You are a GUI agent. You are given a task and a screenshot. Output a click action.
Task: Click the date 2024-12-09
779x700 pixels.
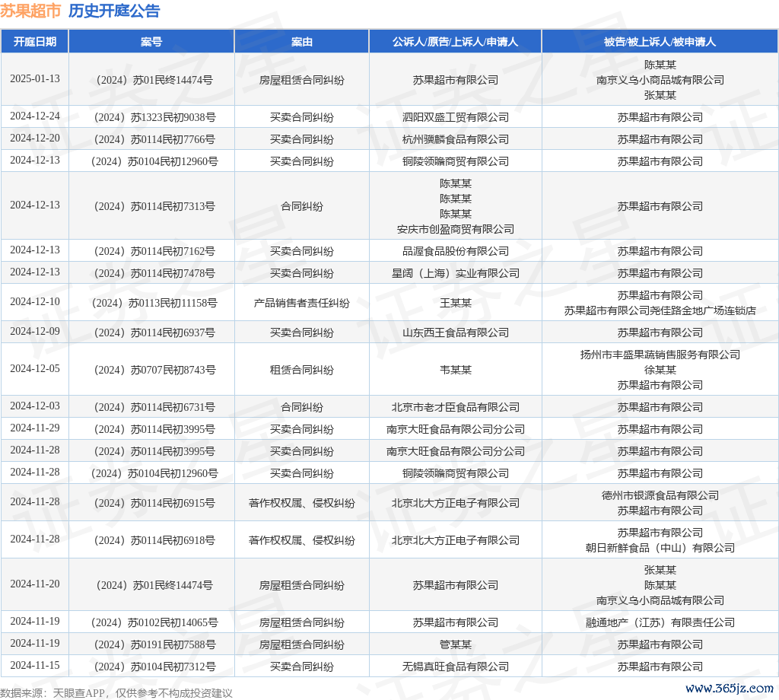tap(35, 332)
